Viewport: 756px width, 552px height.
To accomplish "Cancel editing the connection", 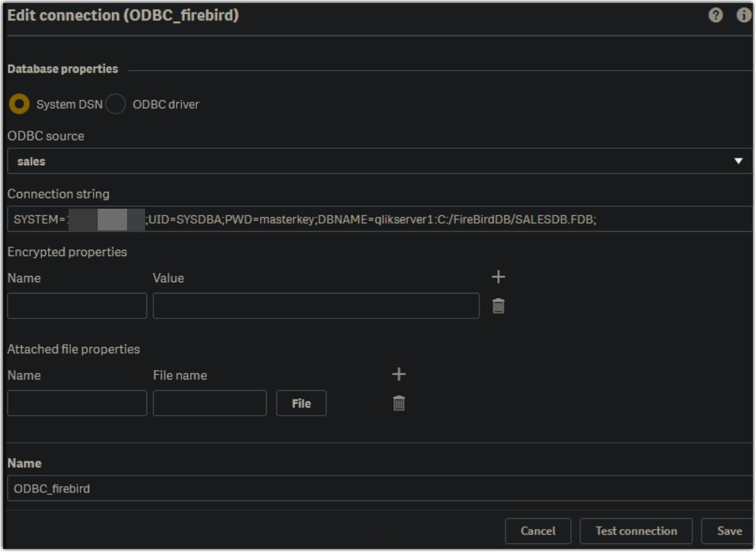I will click(537, 531).
